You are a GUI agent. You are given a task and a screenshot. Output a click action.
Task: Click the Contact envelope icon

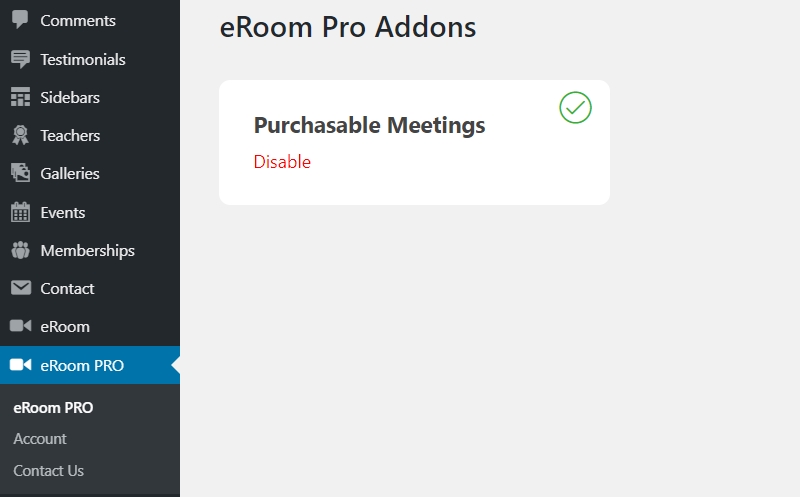coord(20,288)
